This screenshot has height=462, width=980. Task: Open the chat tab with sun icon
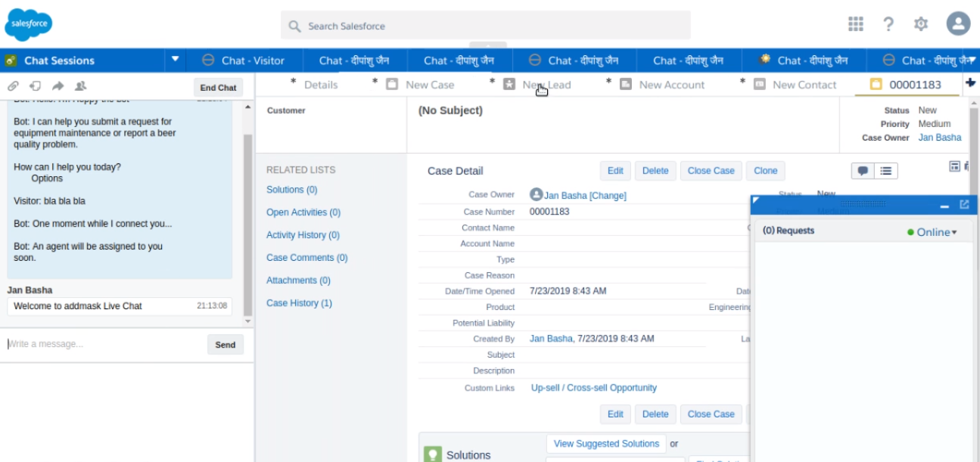point(803,60)
